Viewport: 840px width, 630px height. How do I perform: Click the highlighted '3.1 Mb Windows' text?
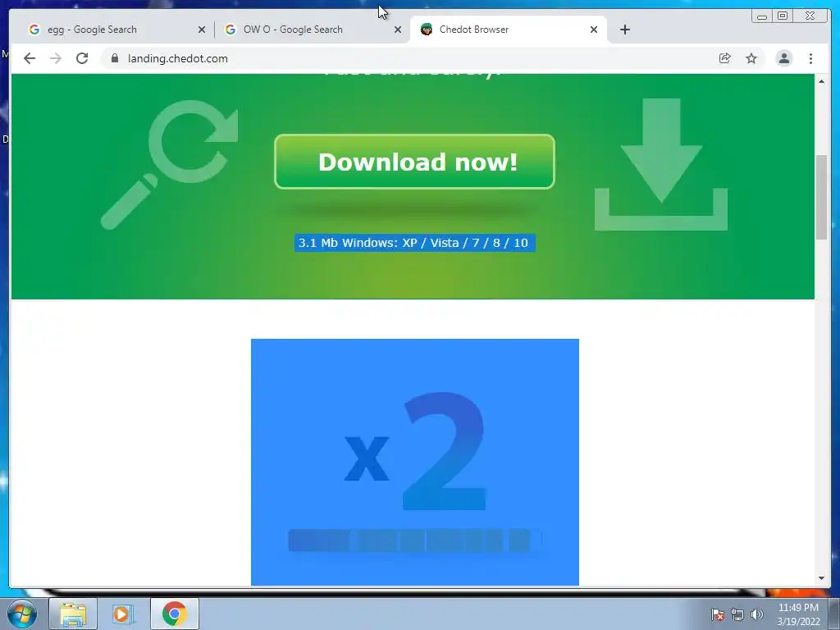[x=414, y=243]
